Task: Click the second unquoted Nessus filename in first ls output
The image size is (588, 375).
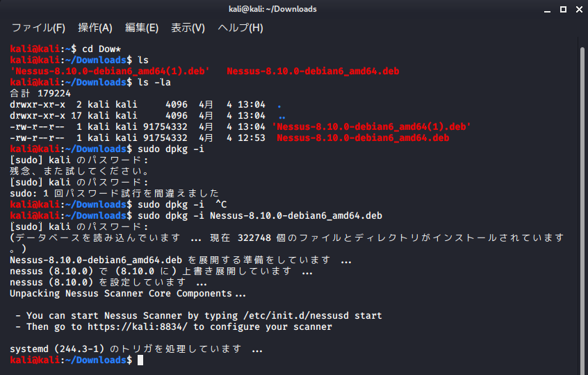Action: point(313,71)
